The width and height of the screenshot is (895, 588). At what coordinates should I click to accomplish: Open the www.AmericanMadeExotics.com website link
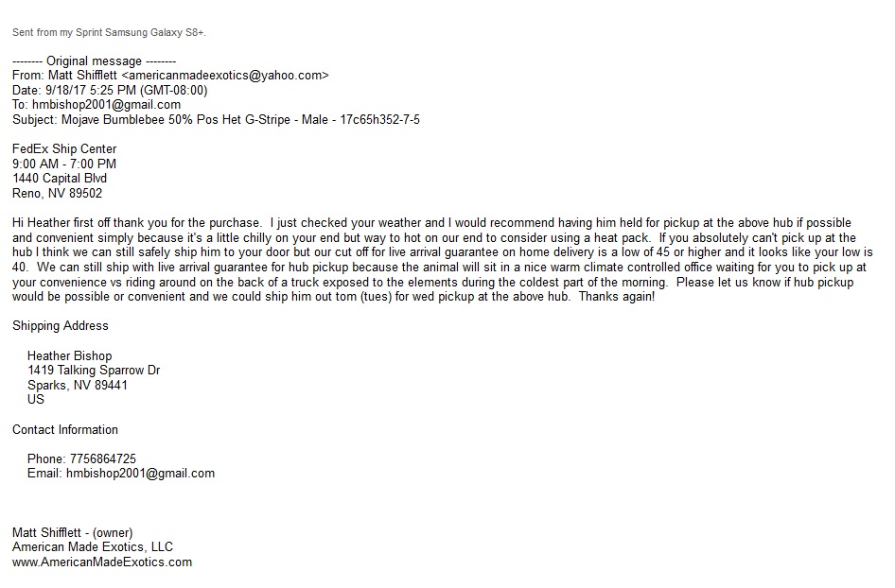tap(102, 562)
